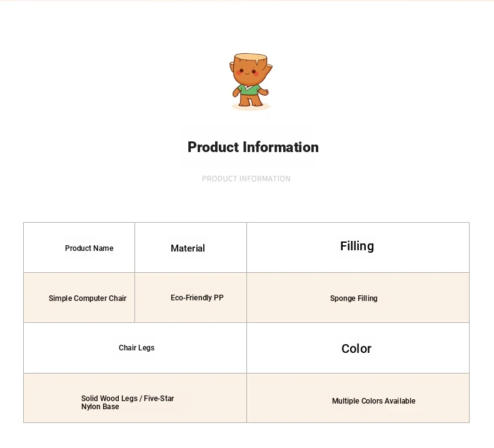Click the mascot's face
Screen dimensions: 494x448
pos(248,71)
